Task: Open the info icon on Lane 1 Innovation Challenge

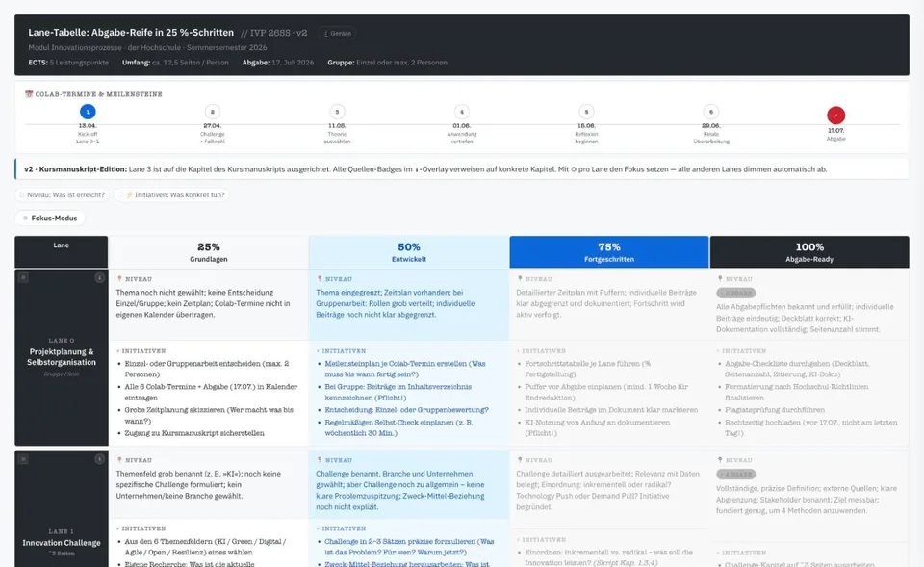Action: pos(99,459)
